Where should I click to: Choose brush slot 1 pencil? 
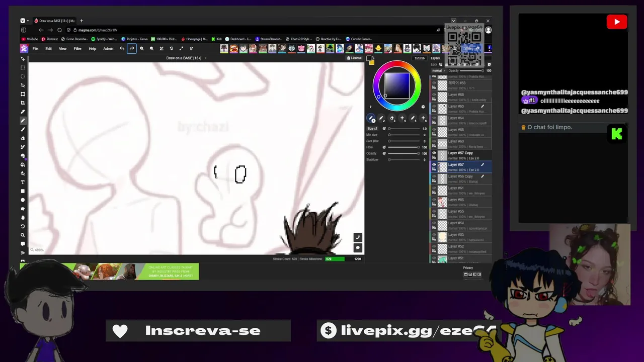pos(371,119)
